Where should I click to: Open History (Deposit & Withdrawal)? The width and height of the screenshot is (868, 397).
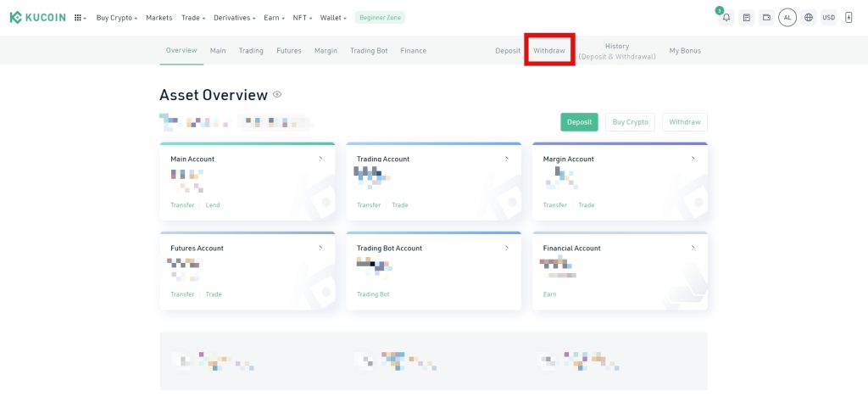point(617,51)
